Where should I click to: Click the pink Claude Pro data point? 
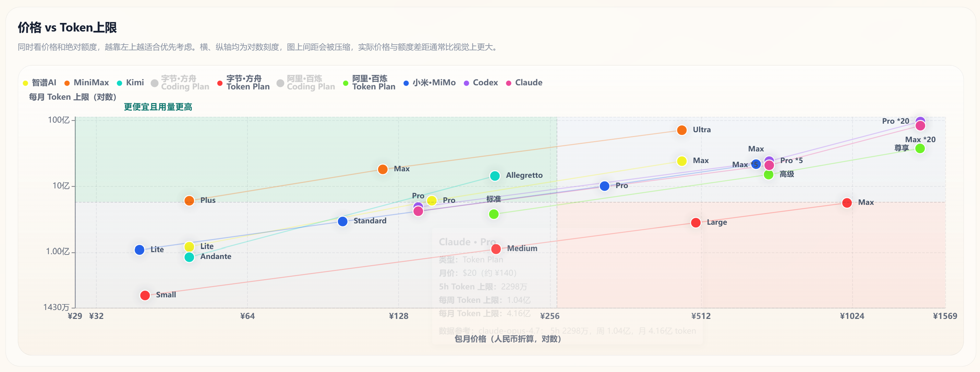pos(418,211)
